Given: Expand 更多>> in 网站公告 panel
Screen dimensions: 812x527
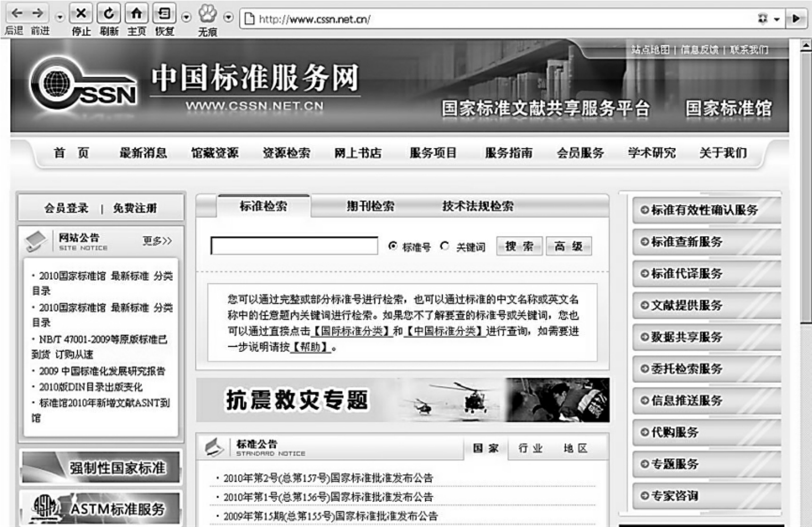Looking at the screenshot, I should point(158,241).
